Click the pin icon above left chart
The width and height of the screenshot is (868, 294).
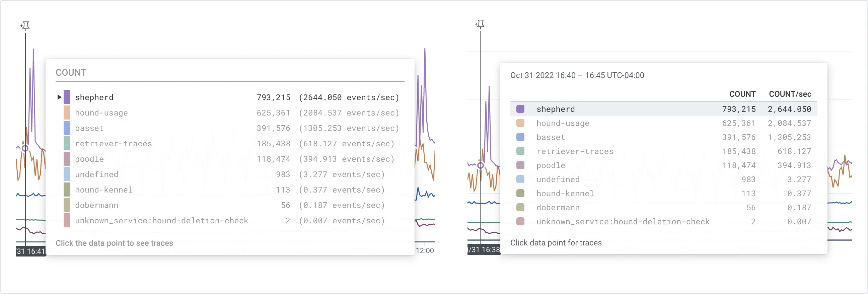click(25, 25)
